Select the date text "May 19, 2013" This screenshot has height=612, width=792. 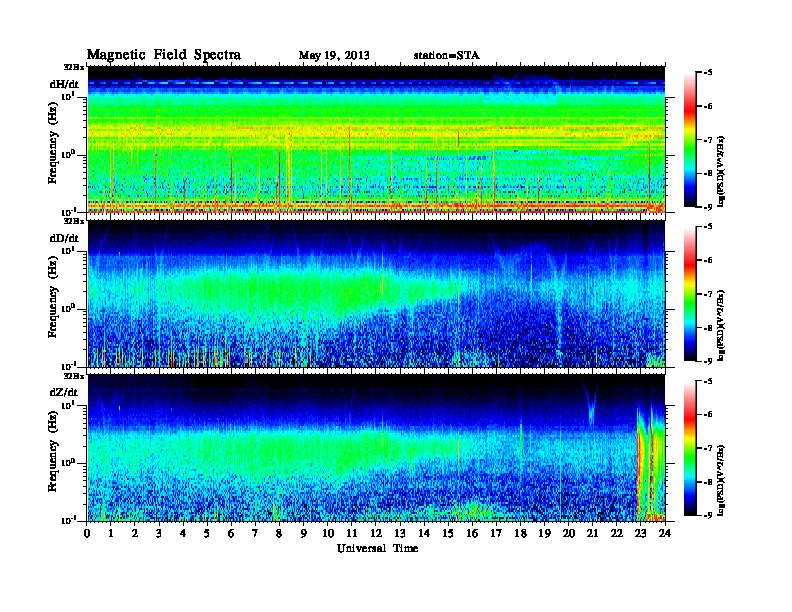tap(334, 55)
